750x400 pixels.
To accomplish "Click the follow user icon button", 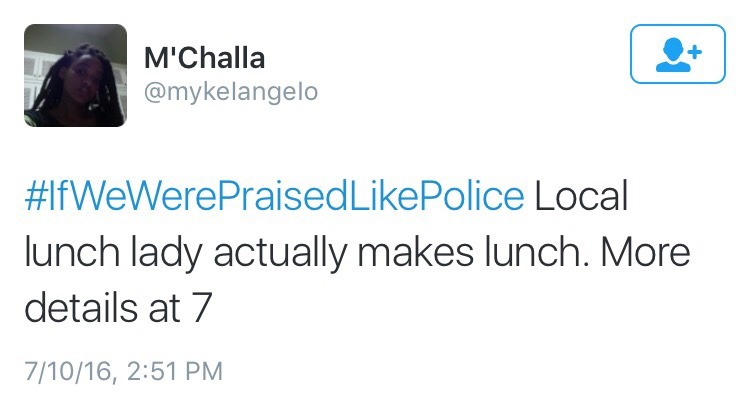I will point(677,54).
